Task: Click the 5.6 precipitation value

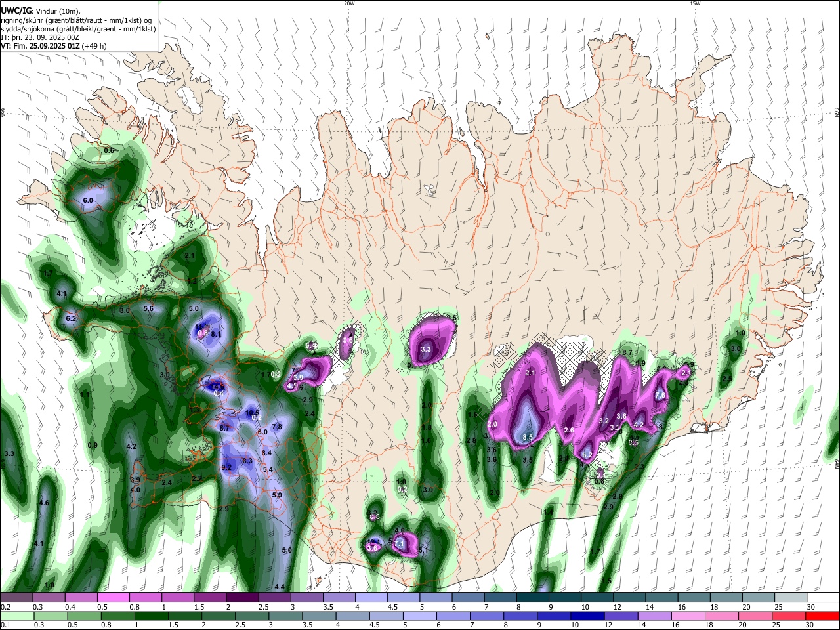Action: [x=148, y=308]
